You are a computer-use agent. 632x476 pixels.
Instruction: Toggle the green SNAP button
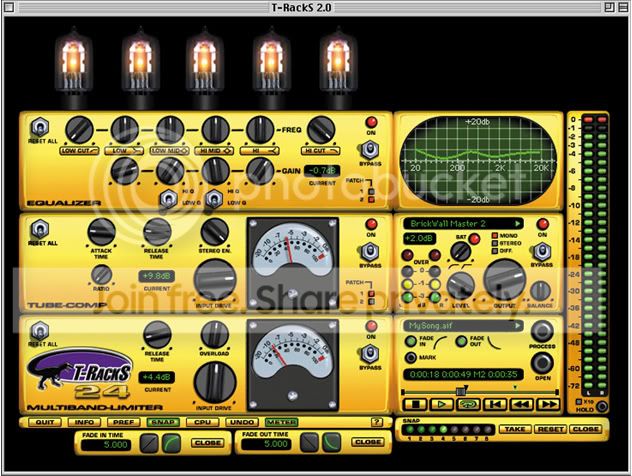(x=163, y=422)
